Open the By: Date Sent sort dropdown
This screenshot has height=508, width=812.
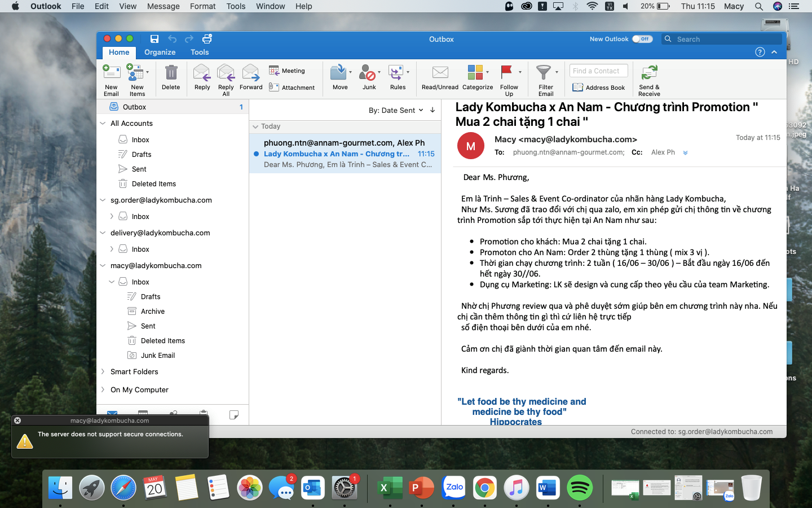tap(396, 110)
